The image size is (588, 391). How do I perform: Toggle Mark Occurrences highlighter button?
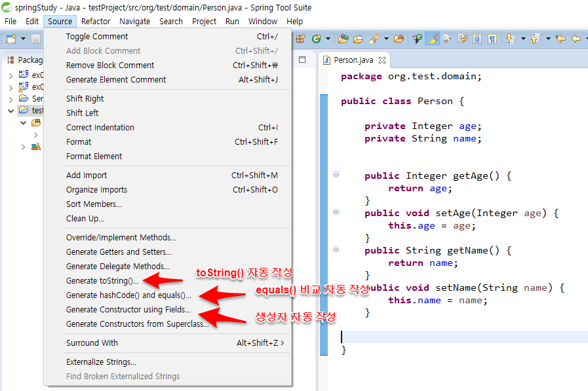click(432, 39)
